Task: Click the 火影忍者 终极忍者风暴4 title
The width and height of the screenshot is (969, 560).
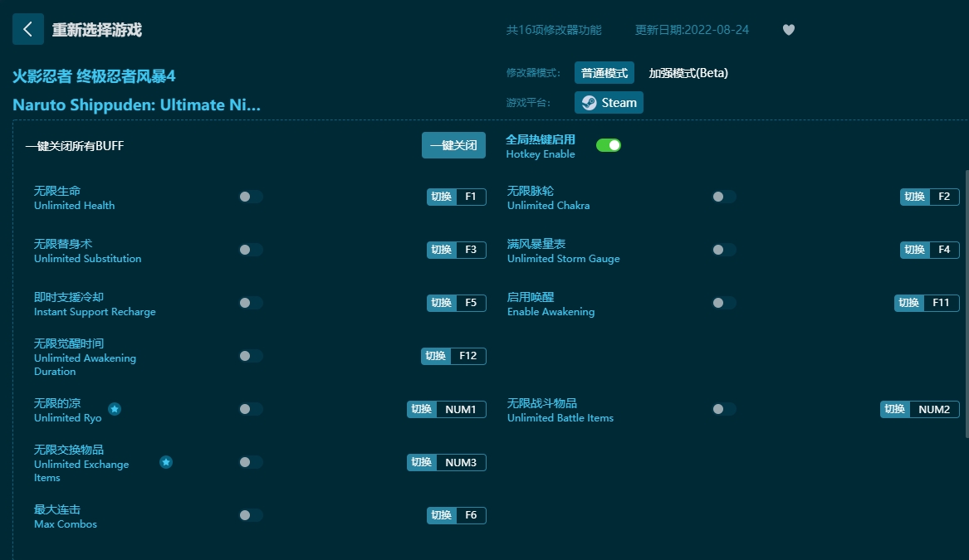Action: pos(94,76)
